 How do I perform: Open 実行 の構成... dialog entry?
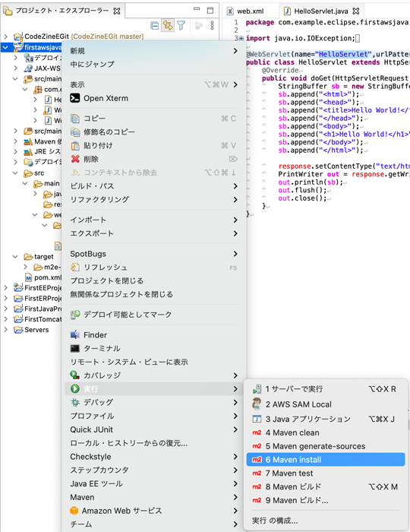pos(326,521)
